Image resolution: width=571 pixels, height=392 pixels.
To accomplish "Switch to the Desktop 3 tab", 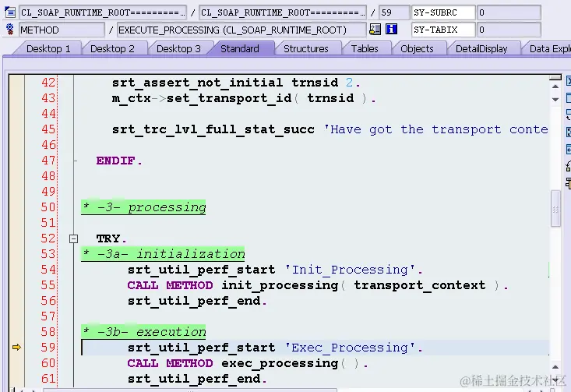I will [178, 49].
